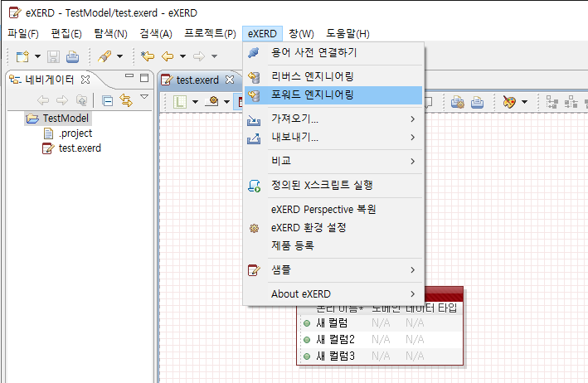The width and height of the screenshot is (588, 383).
Task: Expand the 샘플 submenu
Action: (x=333, y=270)
